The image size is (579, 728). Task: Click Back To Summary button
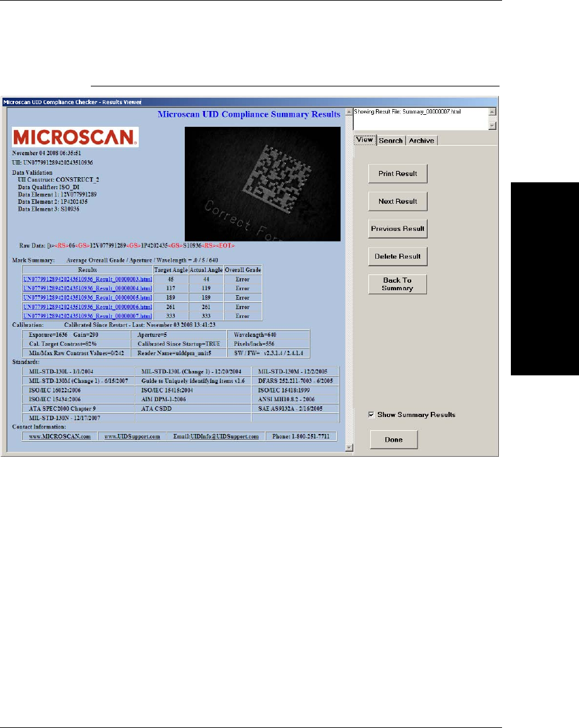point(397,284)
